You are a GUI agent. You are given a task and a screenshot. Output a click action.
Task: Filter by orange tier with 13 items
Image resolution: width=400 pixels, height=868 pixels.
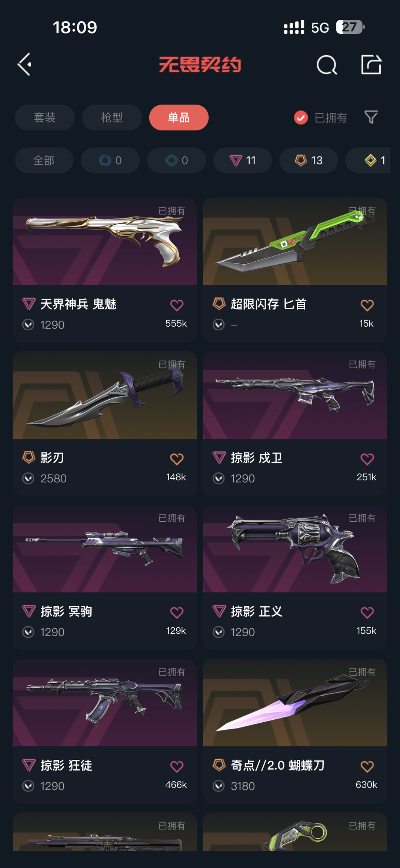[x=309, y=160]
